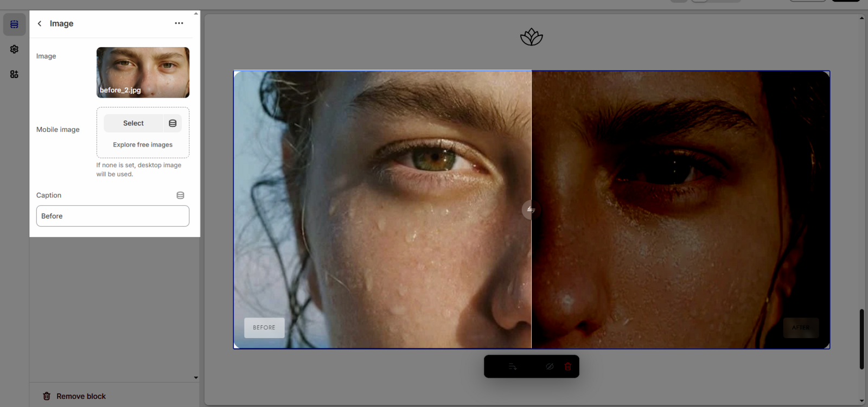Toggle block visibility with the crossed-eye icon
868x407 pixels.
(550, 367)
